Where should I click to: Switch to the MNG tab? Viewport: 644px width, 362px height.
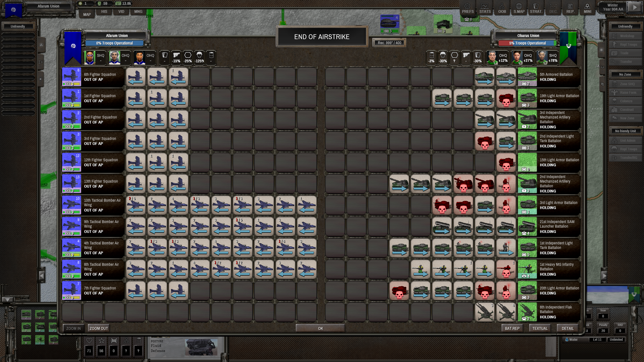(138, 12)
